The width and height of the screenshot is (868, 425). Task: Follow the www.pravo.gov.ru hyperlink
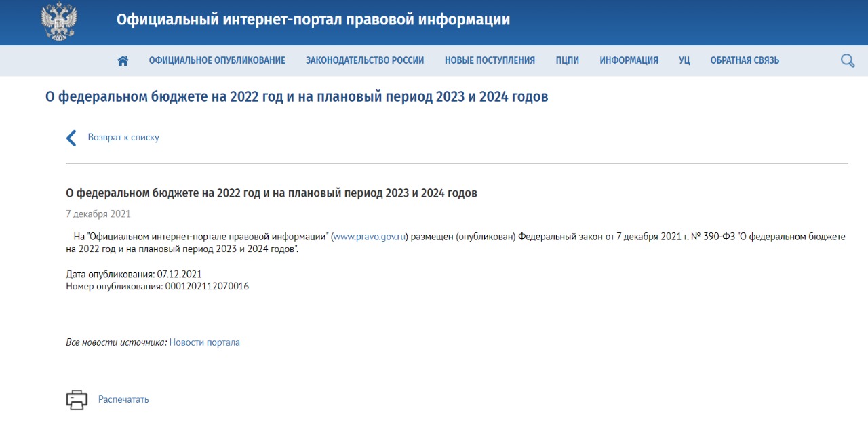coord(370,237)
